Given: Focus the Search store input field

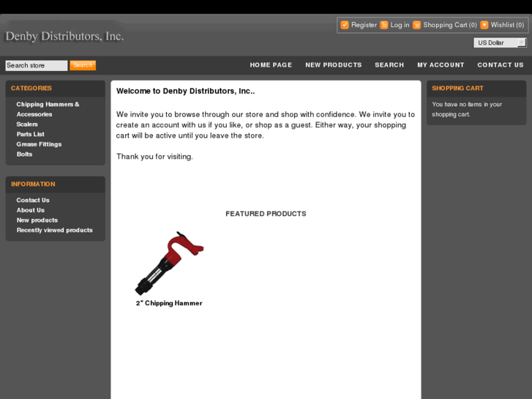Looking at the screenshot, I should point(37,66).
